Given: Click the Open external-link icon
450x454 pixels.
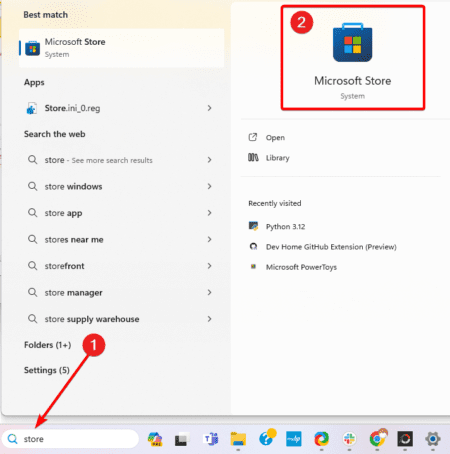Looking at the screenshot, I should (253, 137).
